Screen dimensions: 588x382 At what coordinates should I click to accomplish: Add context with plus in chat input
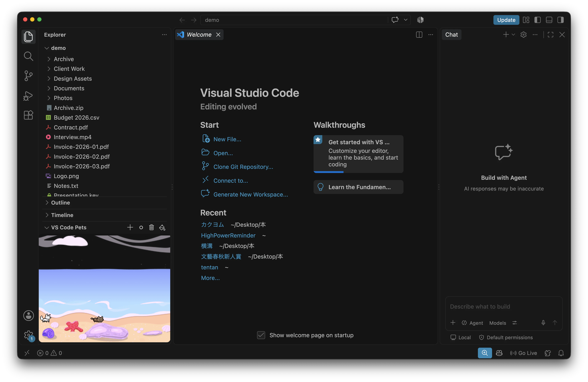point(453,323)
